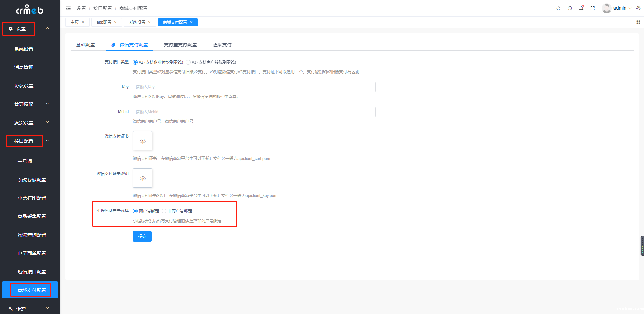Open the search icon in header

point(570,8)
